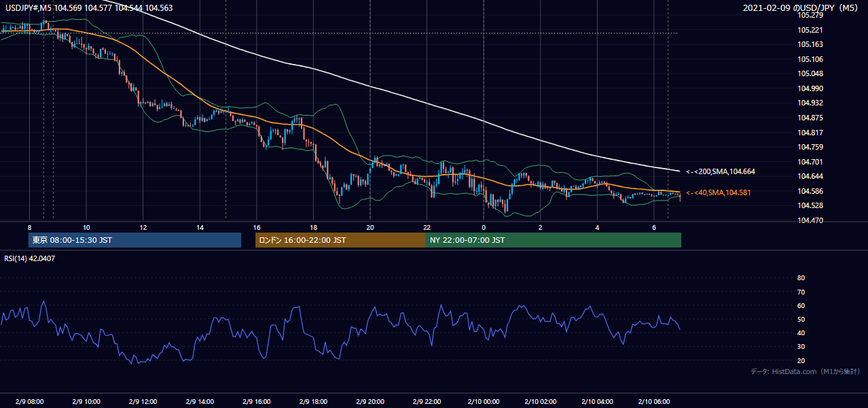
Task: Click hour tick 12 under the price chart
Action: 143,227
